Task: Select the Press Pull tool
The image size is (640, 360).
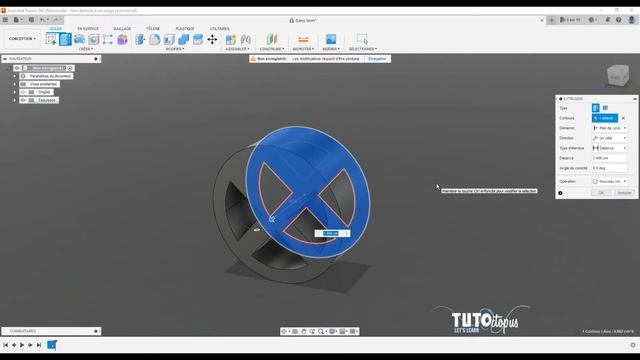Action: point(140,39)
